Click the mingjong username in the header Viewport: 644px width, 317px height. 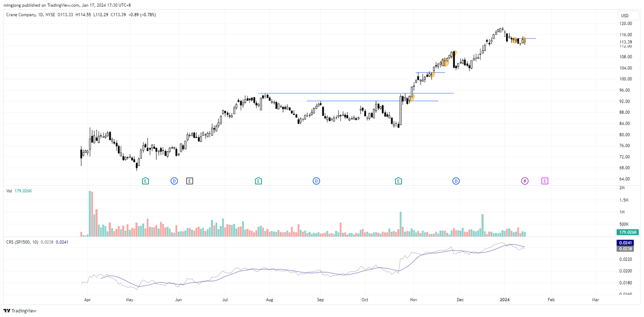[x=13, y=5]
